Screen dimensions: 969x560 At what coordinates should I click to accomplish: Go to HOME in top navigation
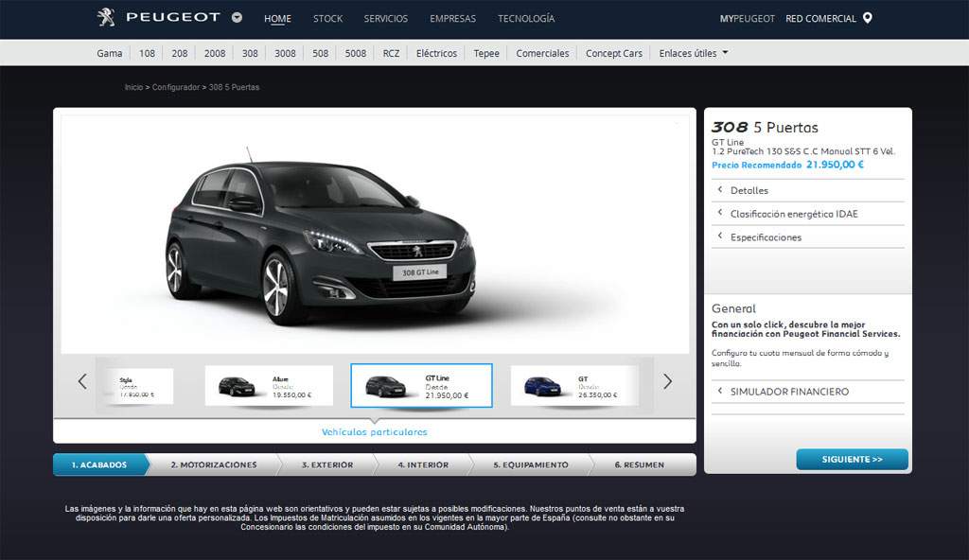pos(277,19)
